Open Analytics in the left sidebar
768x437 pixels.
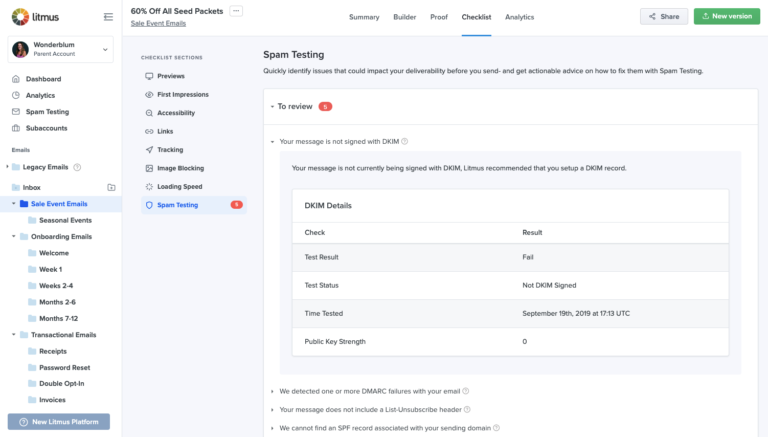click(40, 96)
